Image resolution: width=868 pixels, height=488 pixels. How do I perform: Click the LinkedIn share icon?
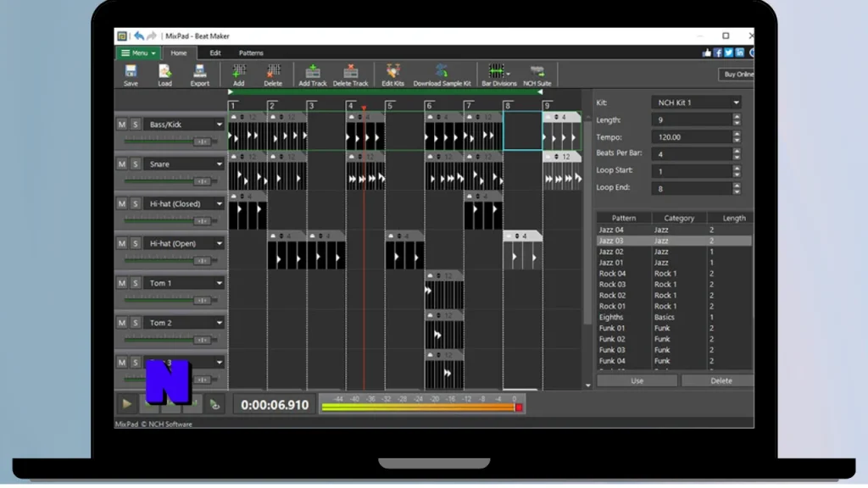[x=739, y=53]
